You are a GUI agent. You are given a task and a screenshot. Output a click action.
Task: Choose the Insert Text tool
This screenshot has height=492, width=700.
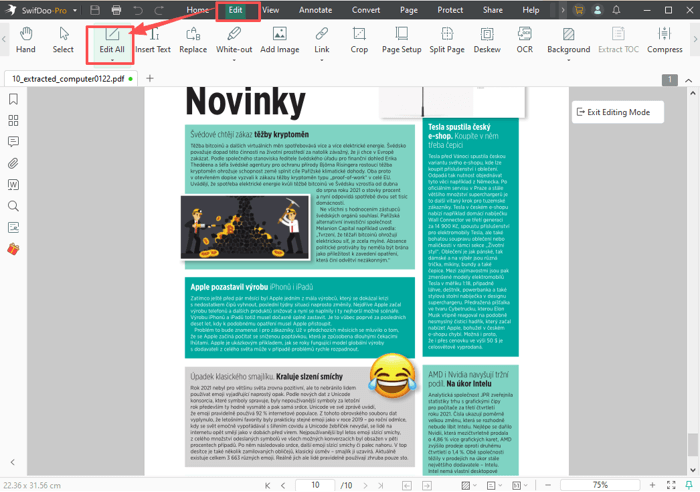153,40
